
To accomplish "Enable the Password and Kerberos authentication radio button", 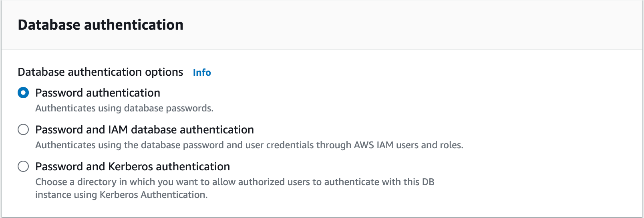I will [23, 167].
